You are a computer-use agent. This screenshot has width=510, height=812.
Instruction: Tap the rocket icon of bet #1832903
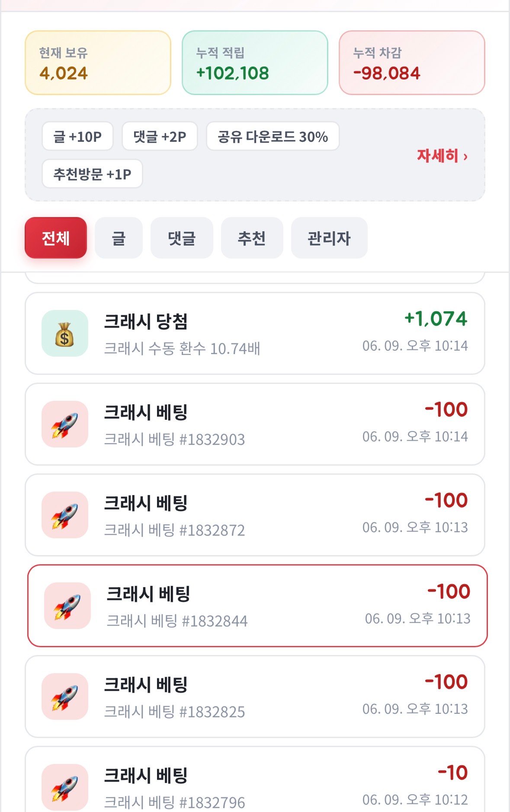click(65, 424)
